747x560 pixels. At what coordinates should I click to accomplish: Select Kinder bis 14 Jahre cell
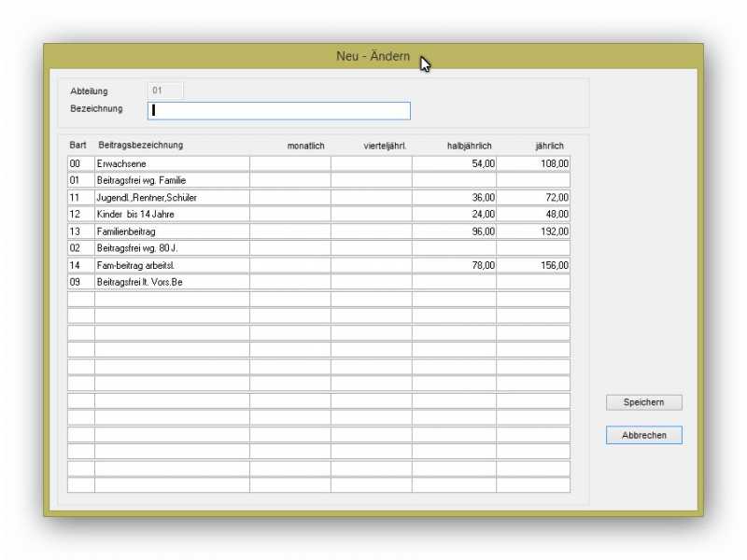172,215
